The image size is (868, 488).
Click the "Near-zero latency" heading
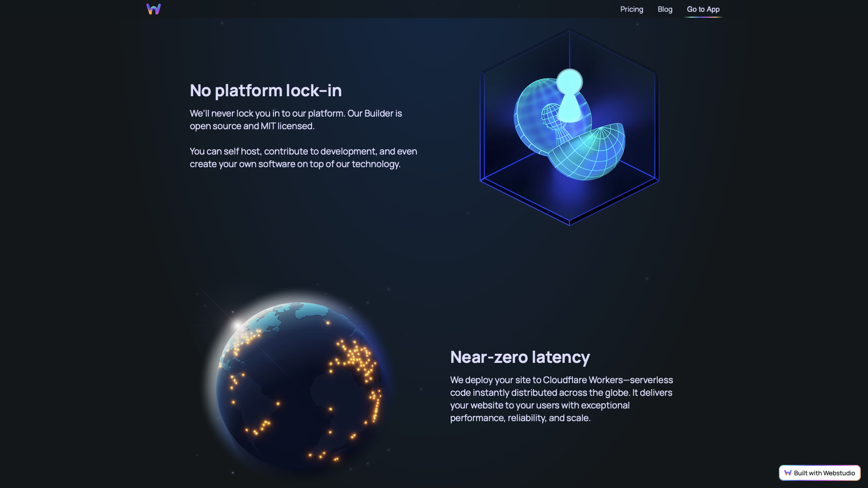pos(519,357)
